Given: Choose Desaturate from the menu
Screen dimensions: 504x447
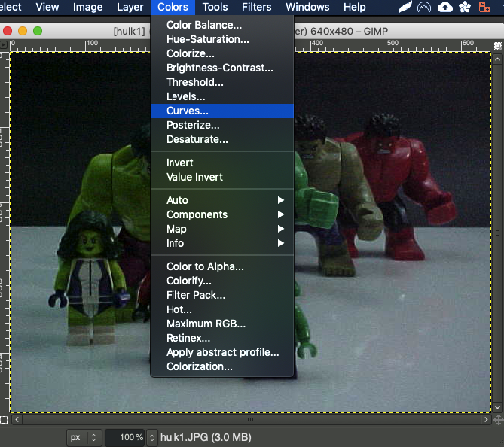Looking at the screenshot, I should tap(222, 139).
